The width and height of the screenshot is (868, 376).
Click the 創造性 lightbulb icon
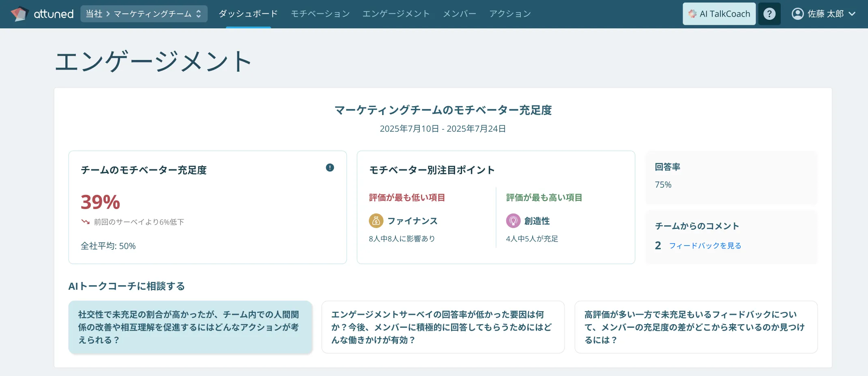pos(513,221)
